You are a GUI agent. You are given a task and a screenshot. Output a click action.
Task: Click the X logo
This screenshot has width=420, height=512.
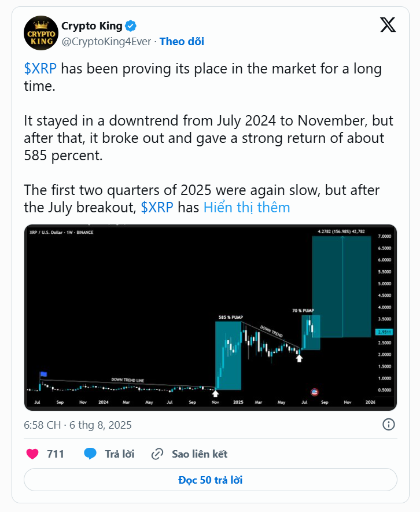pos(388,25)
